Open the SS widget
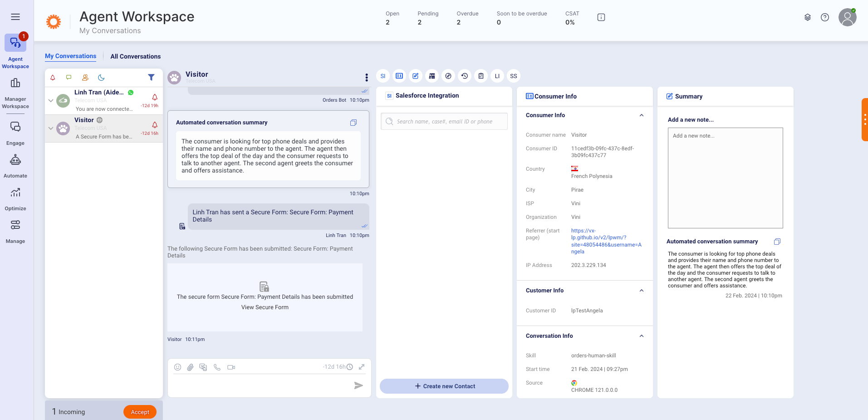This screenshot has width=868, height=420. click(x=514, y=76)
